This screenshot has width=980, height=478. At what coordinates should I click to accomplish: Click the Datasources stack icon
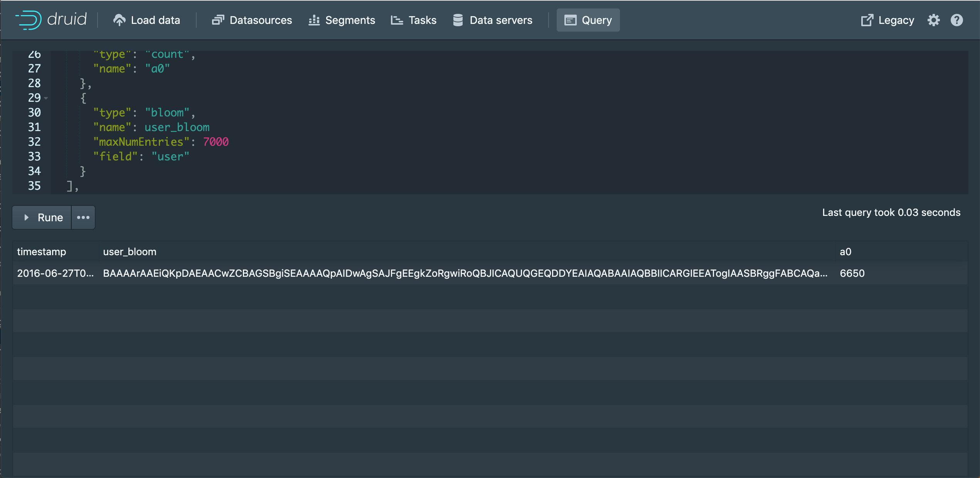point(218,20)
